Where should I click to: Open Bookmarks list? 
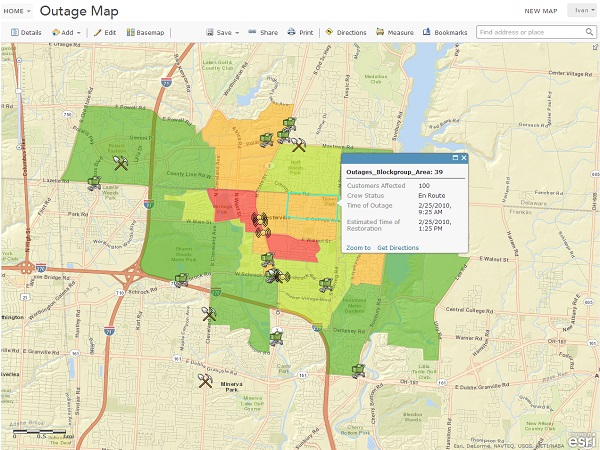(445, 33)
